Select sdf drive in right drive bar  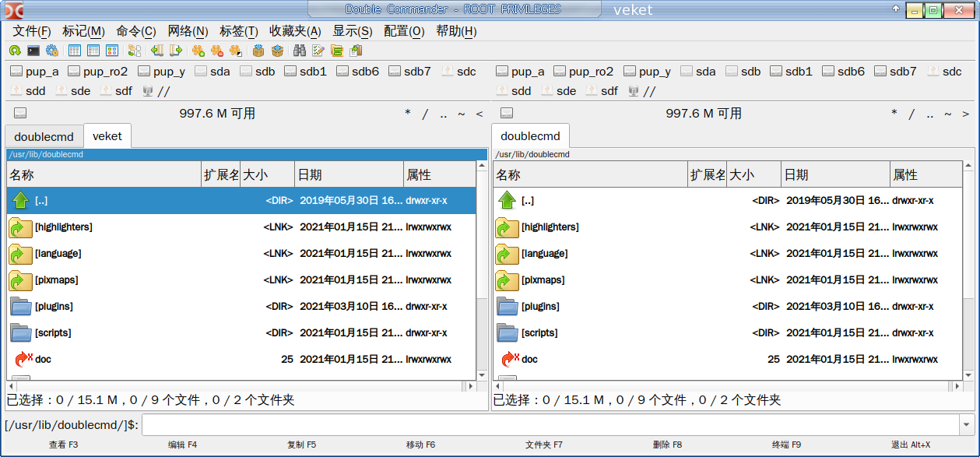pyautogui.click(x=602, y=91)
